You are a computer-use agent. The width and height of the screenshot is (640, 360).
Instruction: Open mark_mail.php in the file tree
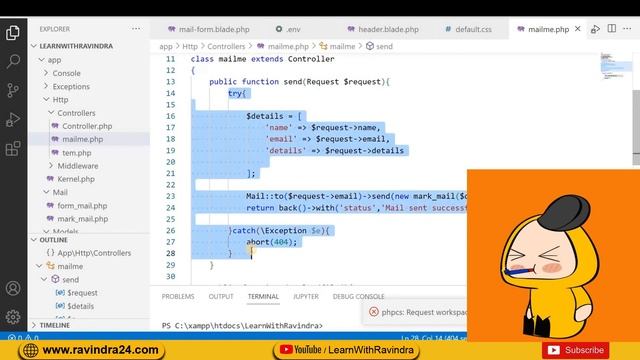(x=82, y=219)
